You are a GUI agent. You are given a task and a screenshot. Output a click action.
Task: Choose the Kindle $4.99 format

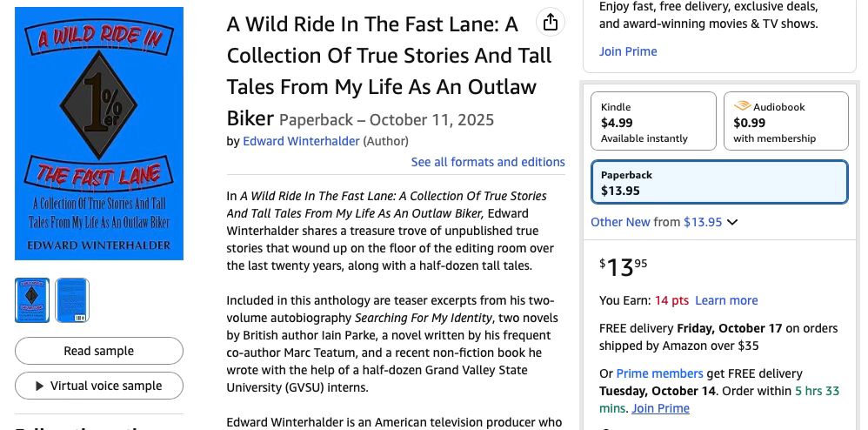[653, 121]
